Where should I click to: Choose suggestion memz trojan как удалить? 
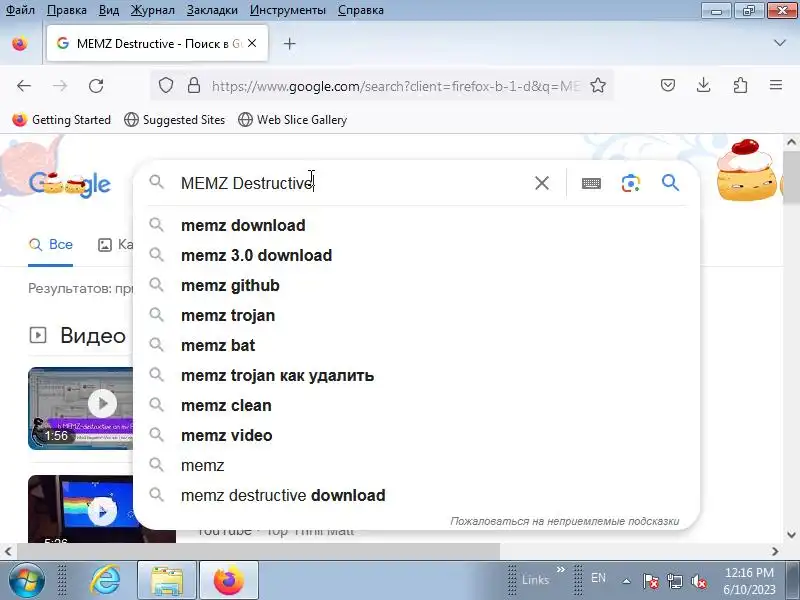click(x=416, y=376)
